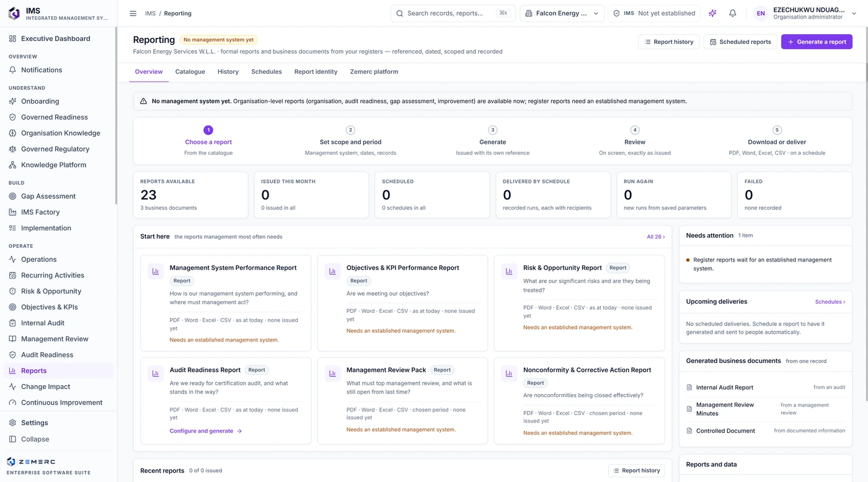
Task: Click the Internal Audit clipboard icon
Action: [x=12, y=323]
